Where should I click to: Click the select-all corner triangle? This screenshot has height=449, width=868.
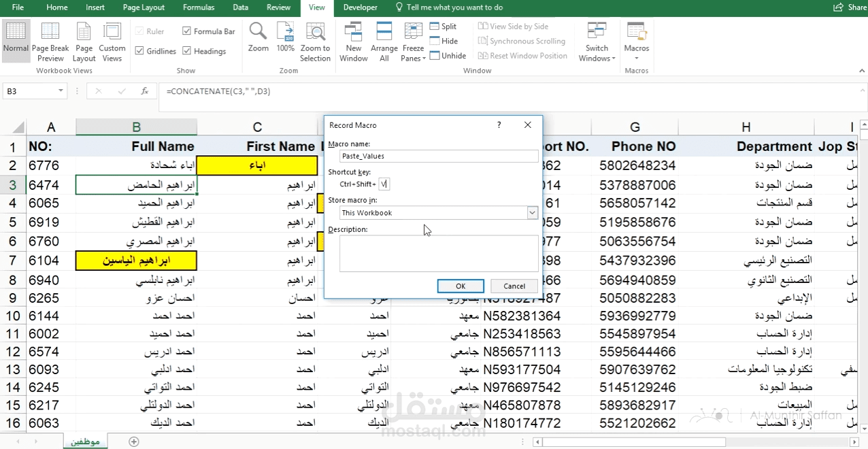coord(18,127)
